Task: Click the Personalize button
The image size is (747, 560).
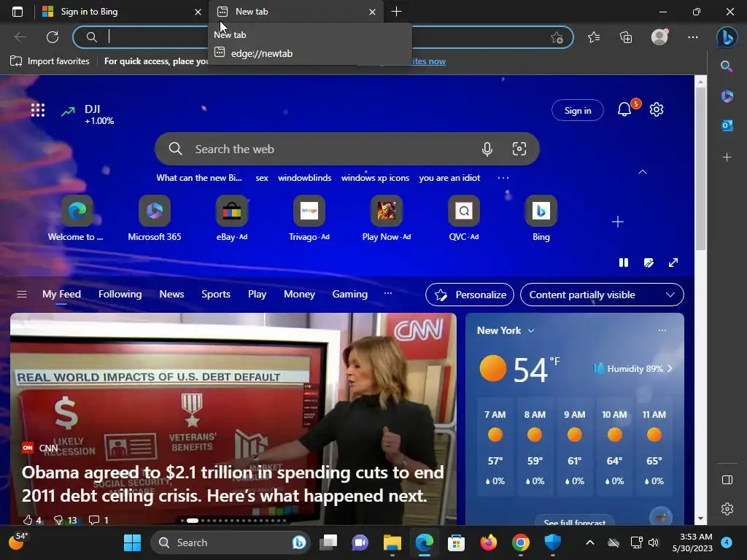Action: pos(470,295)
